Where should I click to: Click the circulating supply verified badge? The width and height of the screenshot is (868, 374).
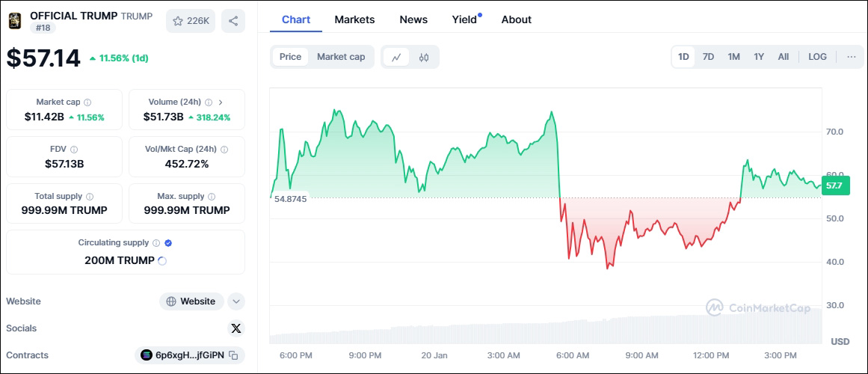(x=168, y=243)
